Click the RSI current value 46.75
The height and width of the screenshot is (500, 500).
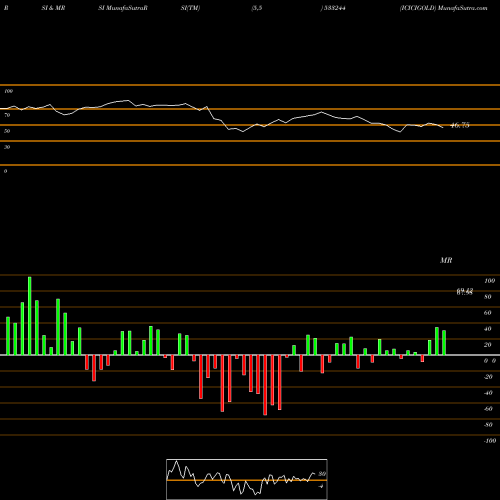click(x=460, y=125)
